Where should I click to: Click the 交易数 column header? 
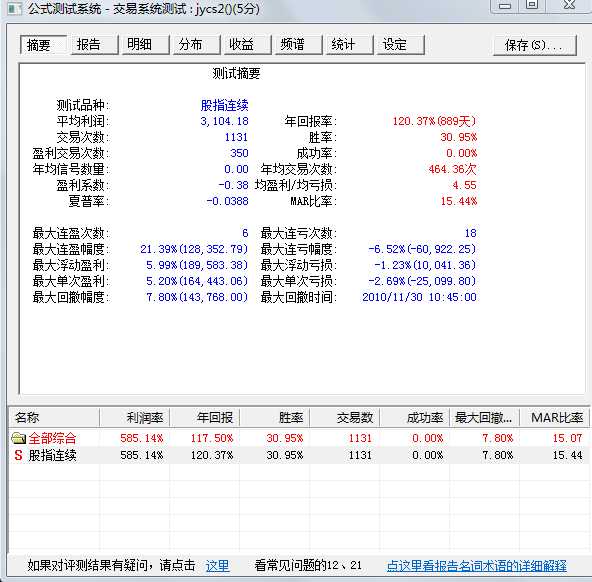click(345, 418)
